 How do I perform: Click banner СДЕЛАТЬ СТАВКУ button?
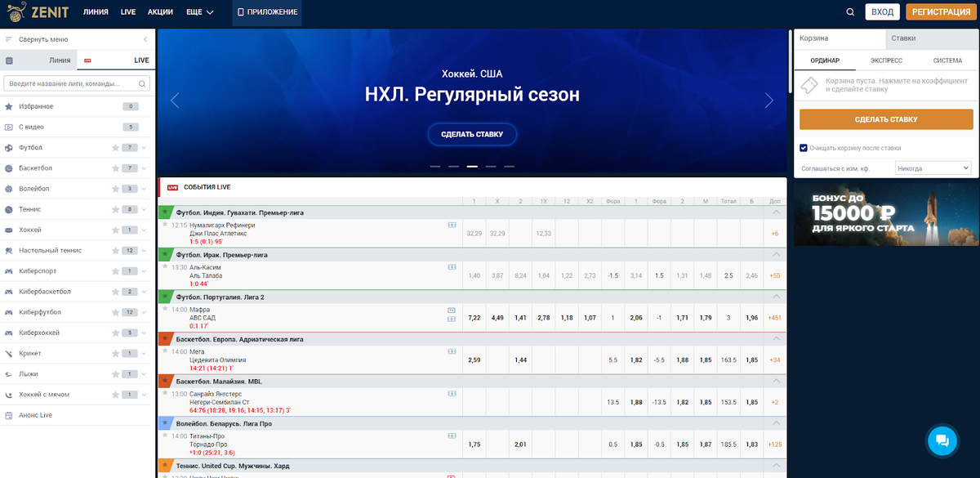click(472, 134)
